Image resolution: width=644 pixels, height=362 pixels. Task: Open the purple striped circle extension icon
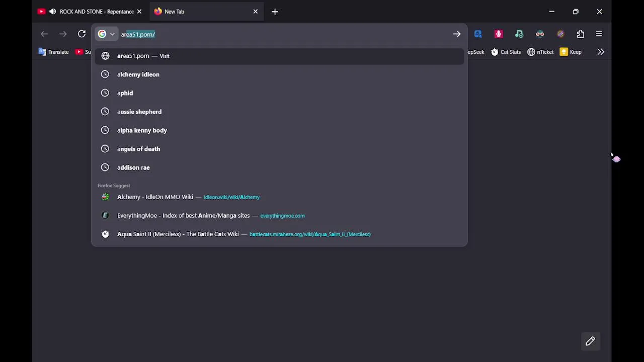(560, 34)
